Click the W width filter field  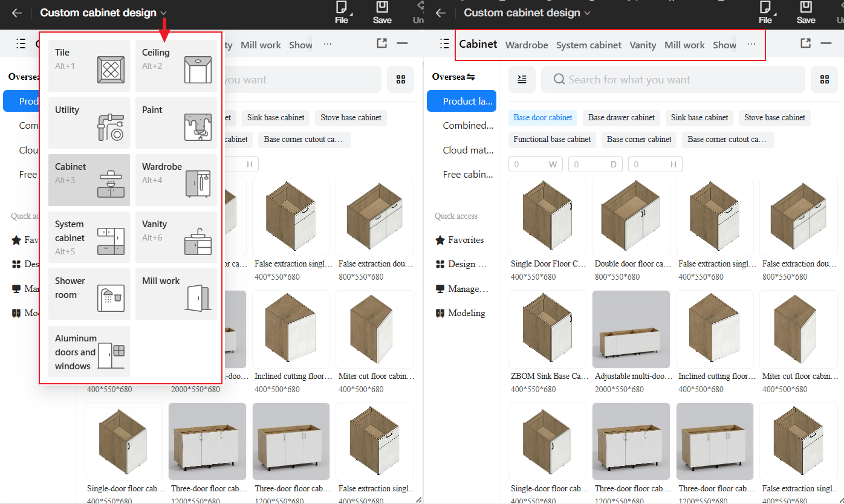click(x=536, y=164)
